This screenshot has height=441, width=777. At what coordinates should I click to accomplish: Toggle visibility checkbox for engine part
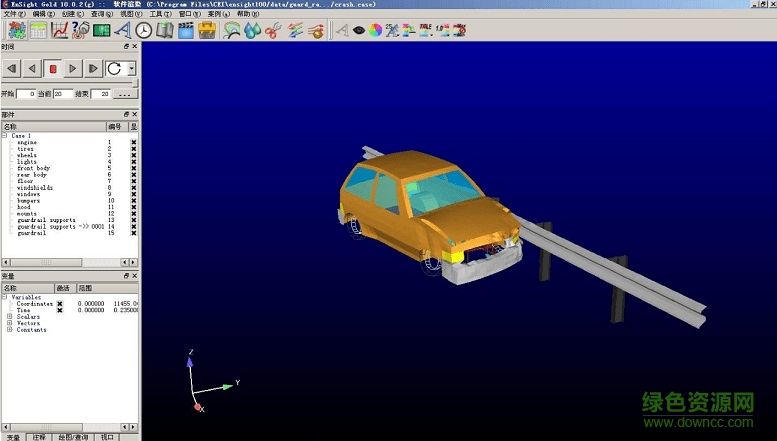[133, 143]
